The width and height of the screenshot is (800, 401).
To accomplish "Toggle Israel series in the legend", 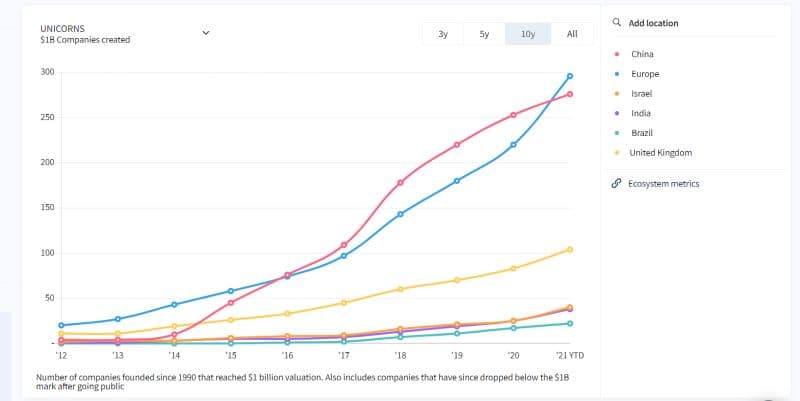I will click(641, 93).
